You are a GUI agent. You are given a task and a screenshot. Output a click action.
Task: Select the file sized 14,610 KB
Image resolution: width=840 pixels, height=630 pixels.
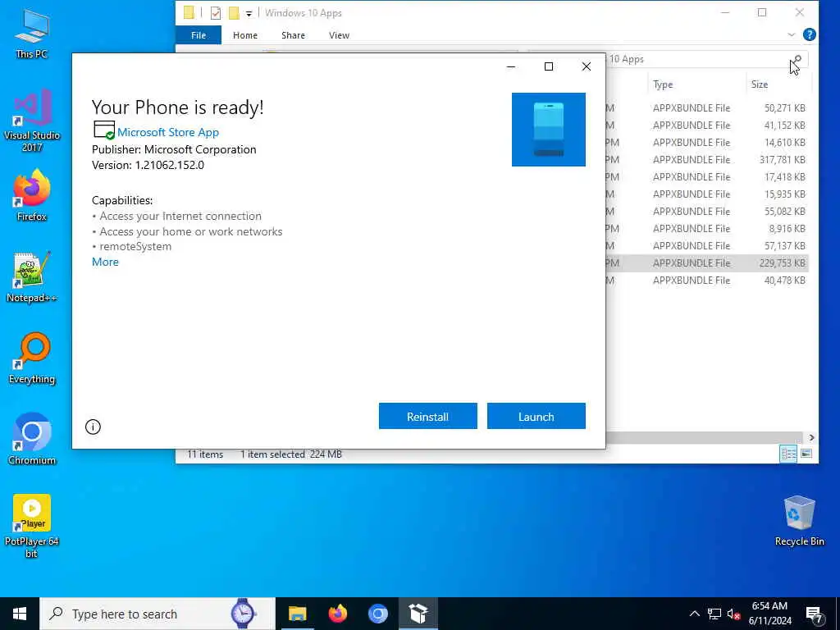pyautogui.click(x=706, y=143)
